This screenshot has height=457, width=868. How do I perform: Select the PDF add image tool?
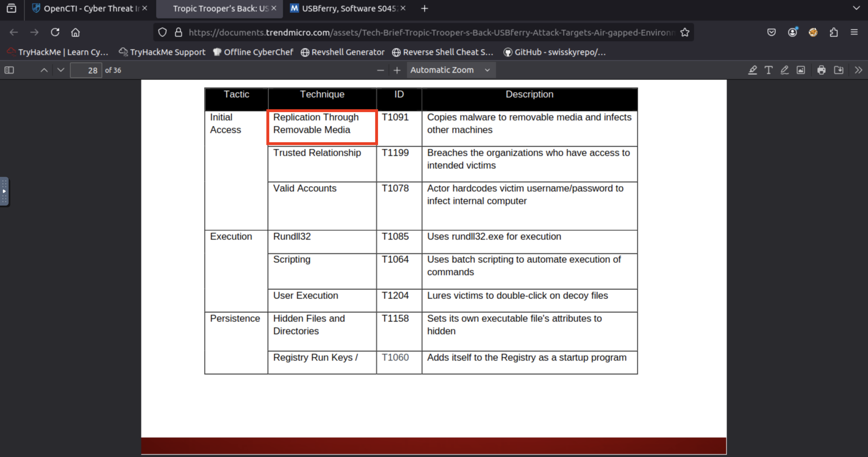coord(801,70)
